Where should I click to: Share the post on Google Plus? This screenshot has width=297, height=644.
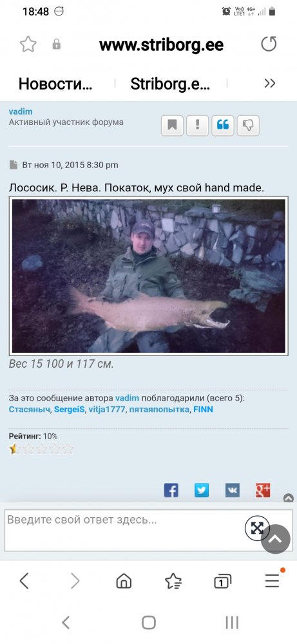(x=263, y=490)
